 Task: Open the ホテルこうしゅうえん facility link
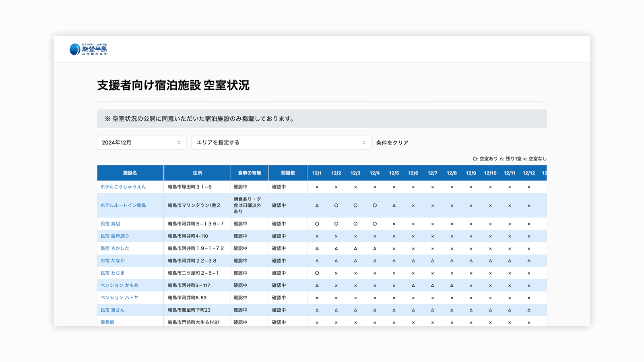[123, 187]
